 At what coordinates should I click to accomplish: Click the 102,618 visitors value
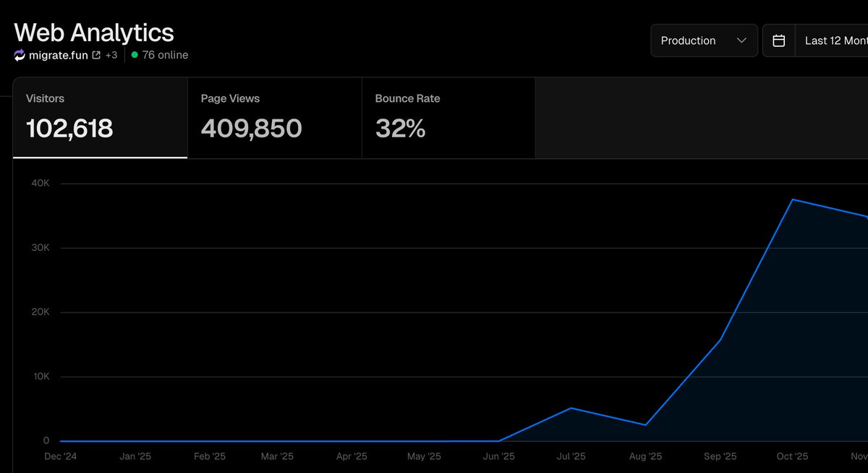click(69, 129)
